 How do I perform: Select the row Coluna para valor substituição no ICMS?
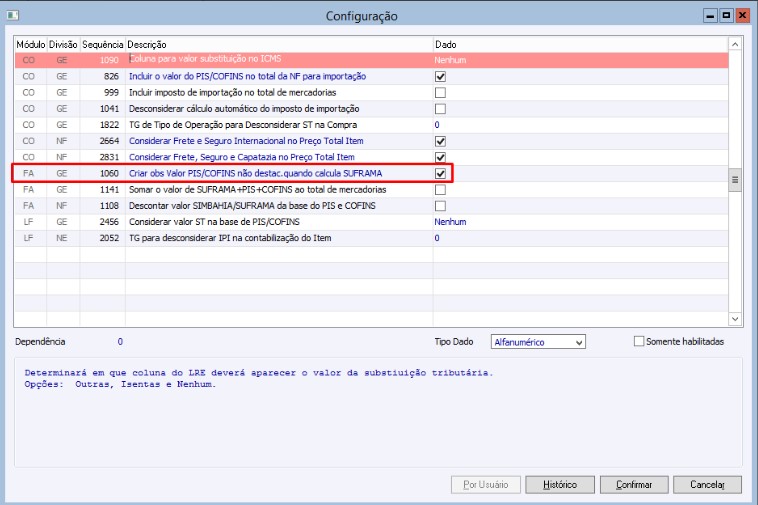371,60
